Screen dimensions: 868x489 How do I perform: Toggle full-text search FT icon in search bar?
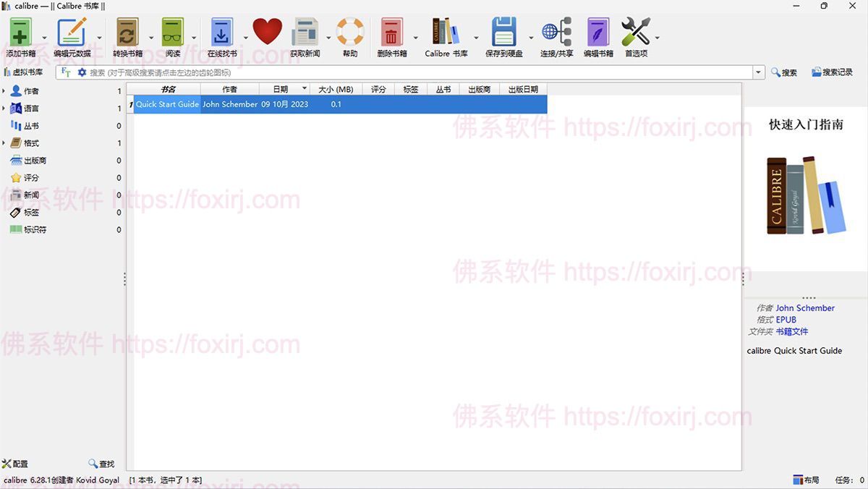coord(67,72)
